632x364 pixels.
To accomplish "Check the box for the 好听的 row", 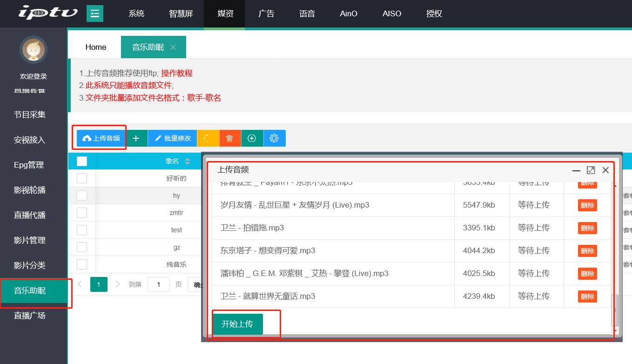I will (82, 178).
